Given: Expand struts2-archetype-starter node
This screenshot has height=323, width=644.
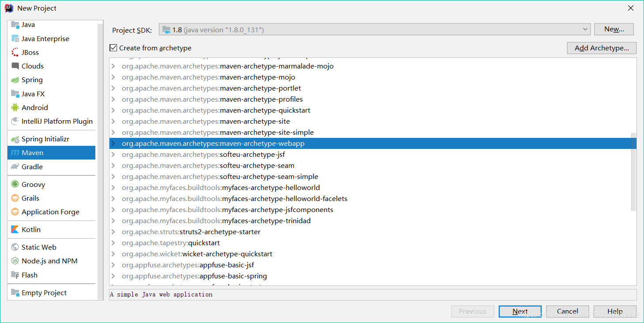Looking at the screenshot, I should 113,232.
